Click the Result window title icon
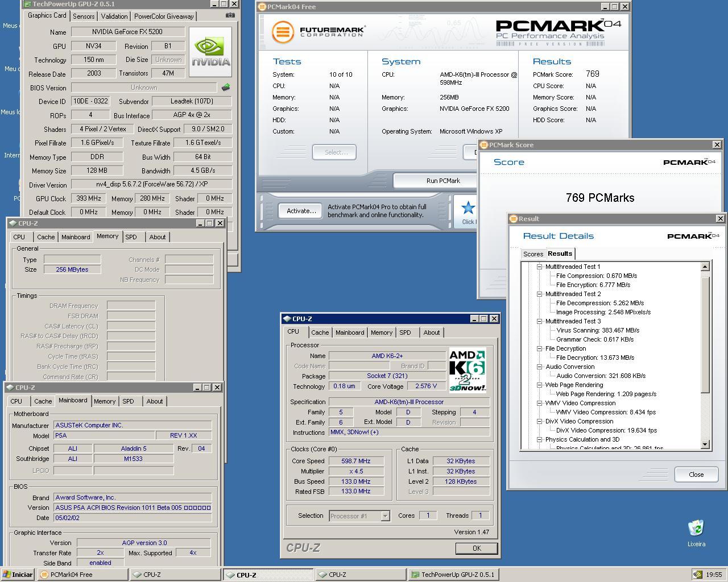Image resolution: width=728 pixels, height=582 pixels. (513, 219)
